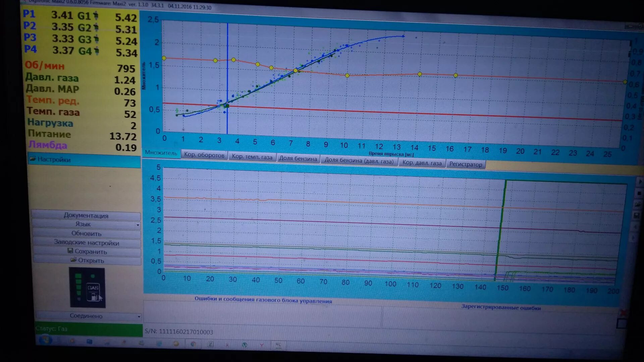Save the recording via floppy disk icon
This screenshot has height=362, width=644.
[637, 216]
